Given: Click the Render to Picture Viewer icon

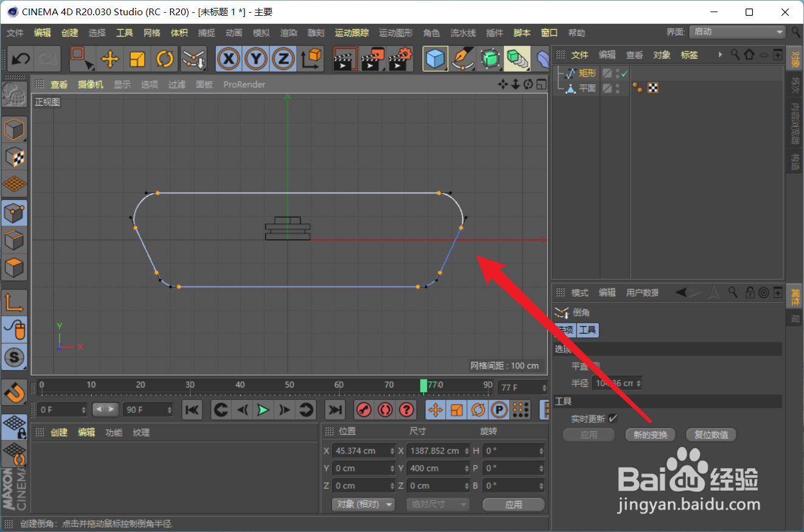Looking at the screenshot, I should point(372,58).
